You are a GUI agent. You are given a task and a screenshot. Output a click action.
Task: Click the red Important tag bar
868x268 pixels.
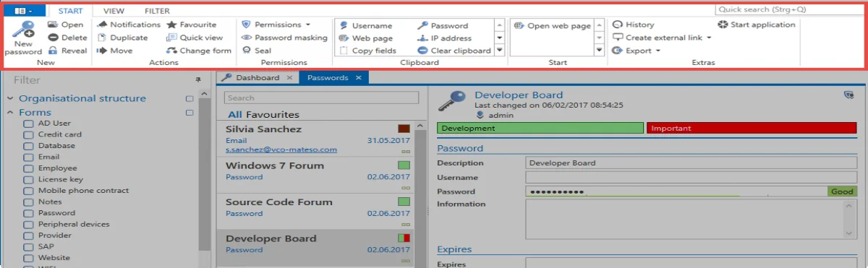click(x=752, y=128)
